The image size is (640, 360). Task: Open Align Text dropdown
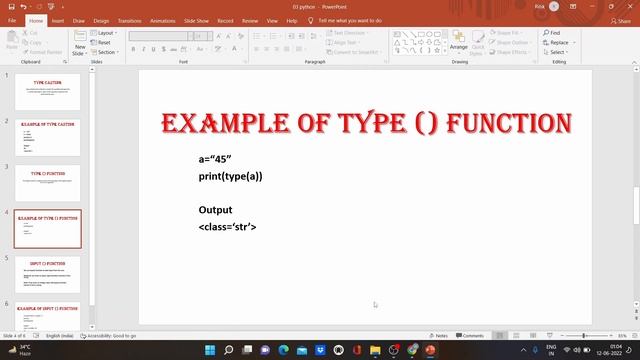coord(343,42)
